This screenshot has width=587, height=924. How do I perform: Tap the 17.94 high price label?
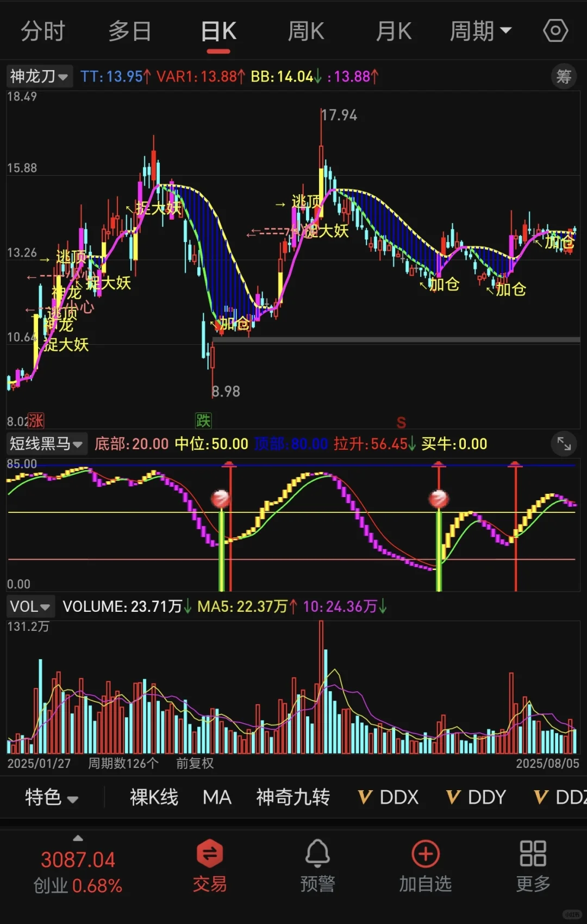[339, 115]
